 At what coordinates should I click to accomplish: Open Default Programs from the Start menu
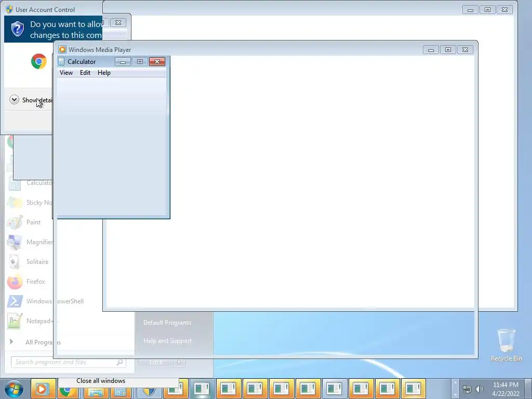pos(167,322)
